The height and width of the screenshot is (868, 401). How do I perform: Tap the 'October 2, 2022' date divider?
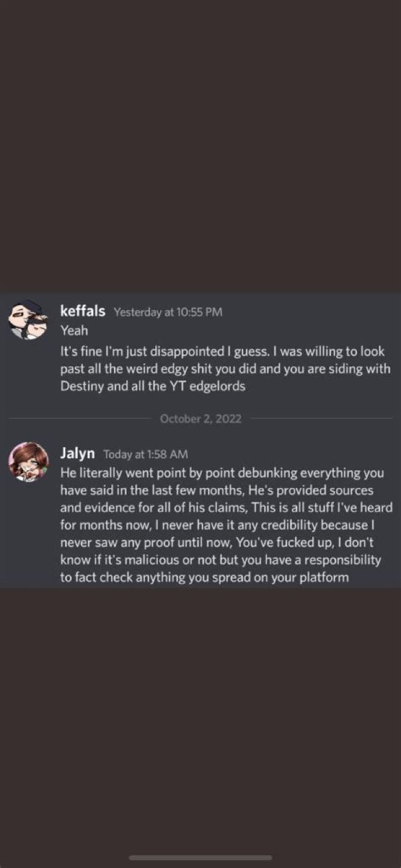point(200,419)
